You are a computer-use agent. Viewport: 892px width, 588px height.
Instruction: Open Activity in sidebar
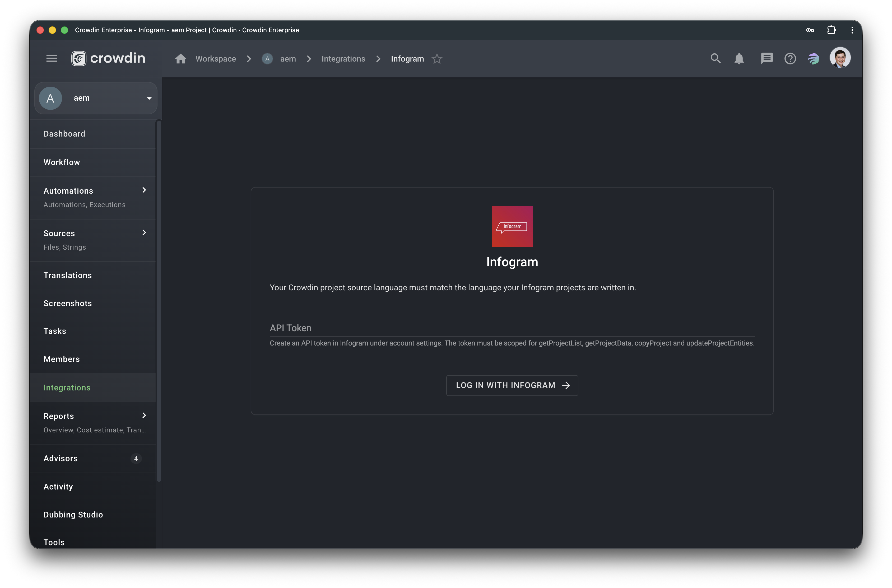(93, 487)
